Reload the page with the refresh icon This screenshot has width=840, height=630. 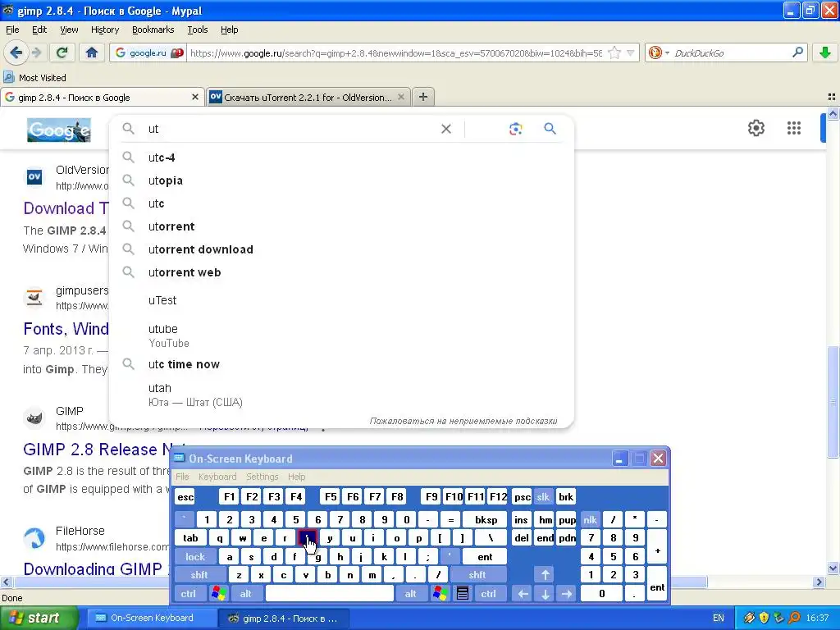(62, 52)
